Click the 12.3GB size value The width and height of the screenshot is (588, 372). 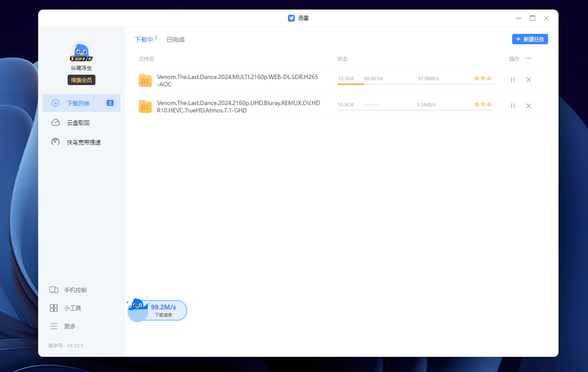pos(346,79)
